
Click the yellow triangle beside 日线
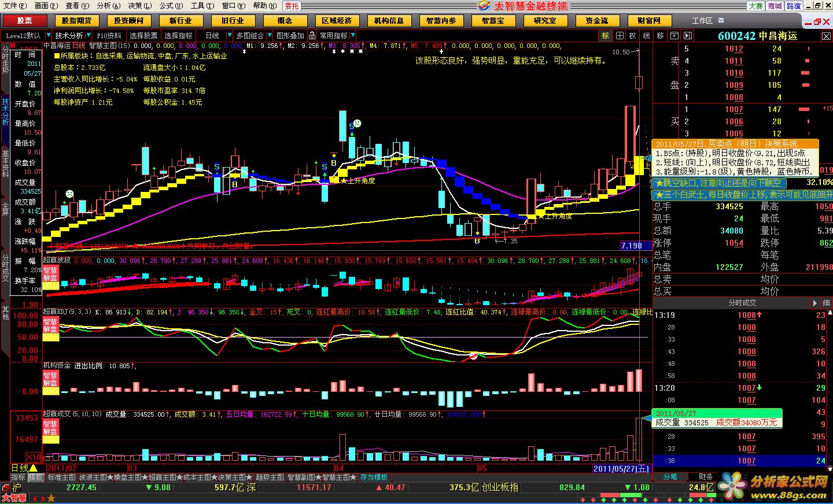(x=34, y=468)
